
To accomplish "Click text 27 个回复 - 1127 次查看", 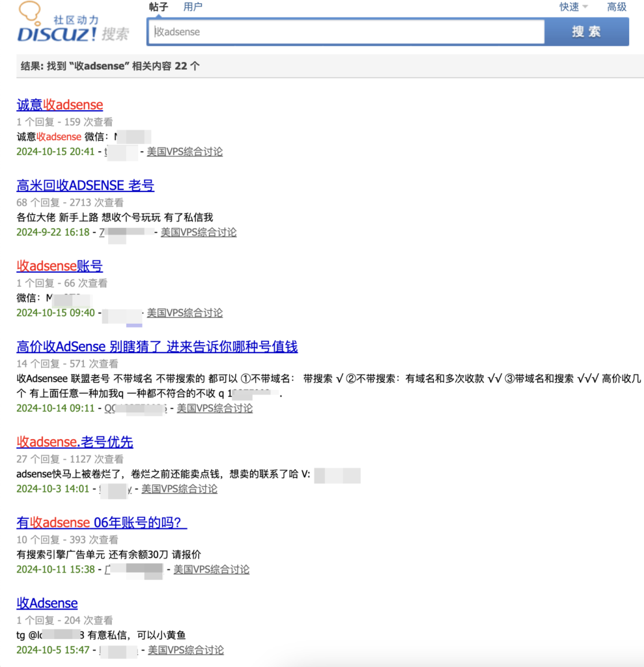I will coord(70,459).
